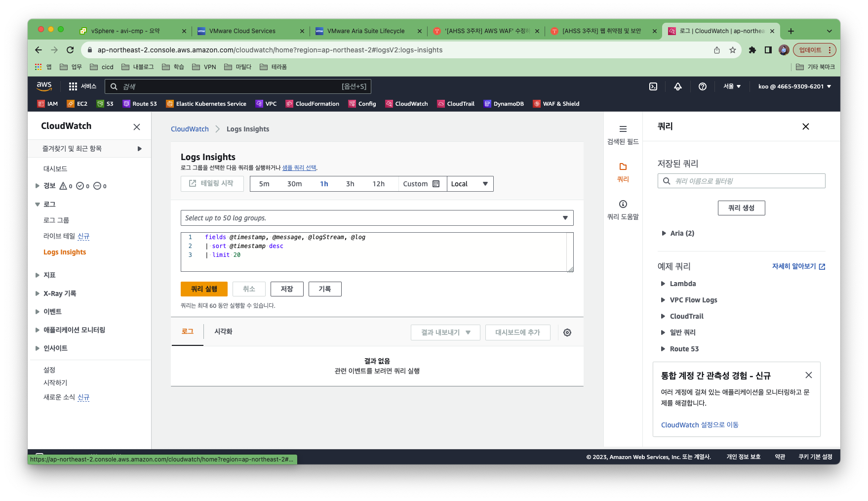Open the AWS help icon

pos(703,86)
